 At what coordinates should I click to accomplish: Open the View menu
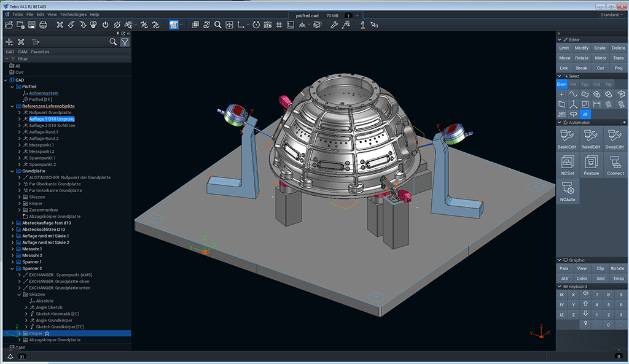(52, 15)
